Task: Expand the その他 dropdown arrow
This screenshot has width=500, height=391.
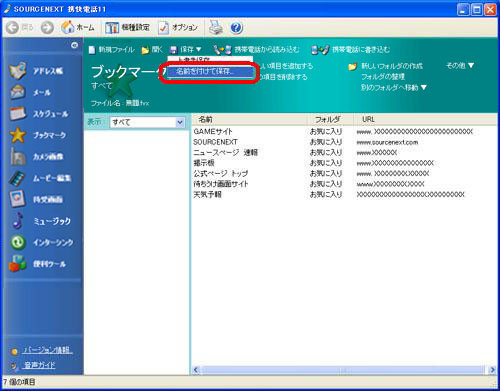Action: [471, 65]
